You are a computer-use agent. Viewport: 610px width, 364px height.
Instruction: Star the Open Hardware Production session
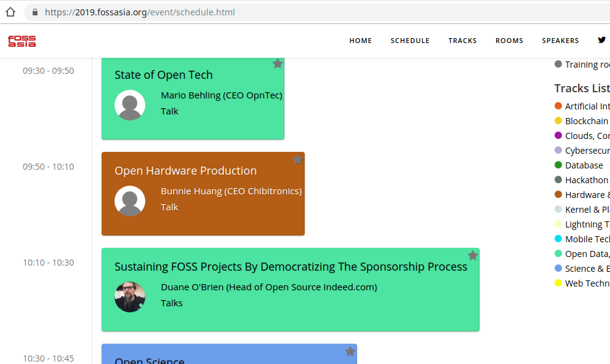pos(297,159)
